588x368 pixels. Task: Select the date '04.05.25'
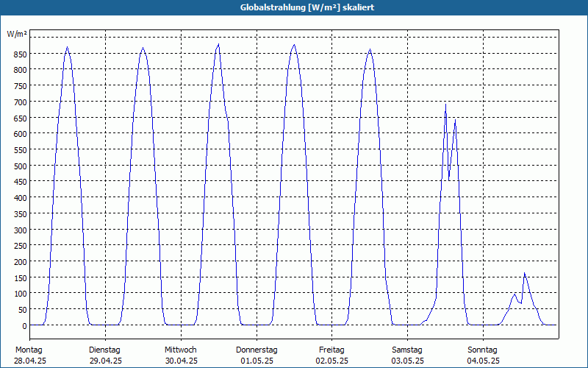coord(484,361)
